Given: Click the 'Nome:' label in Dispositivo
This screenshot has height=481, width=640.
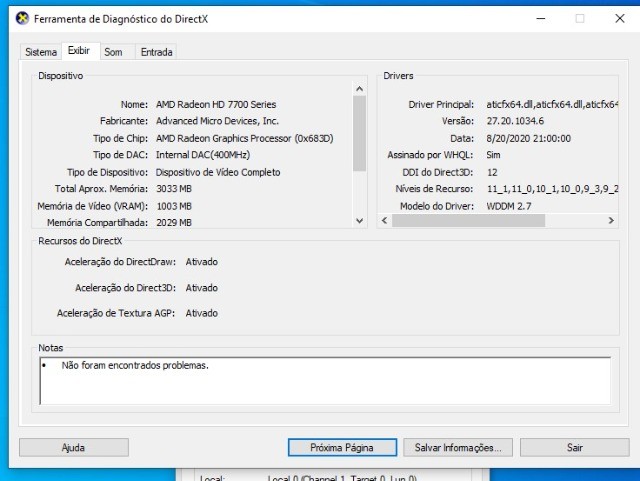Looking at the screenshot, I should point(134,105).
